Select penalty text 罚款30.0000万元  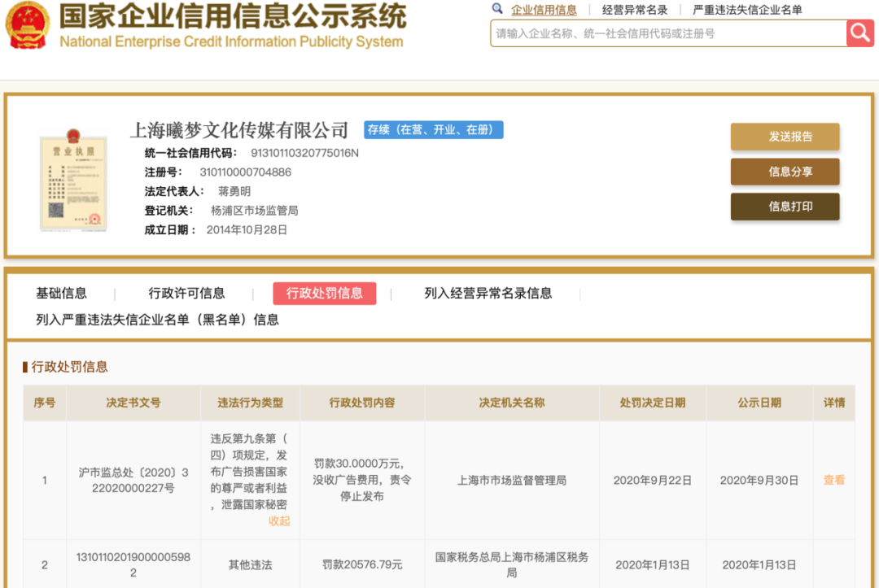[x=356, y=464]
